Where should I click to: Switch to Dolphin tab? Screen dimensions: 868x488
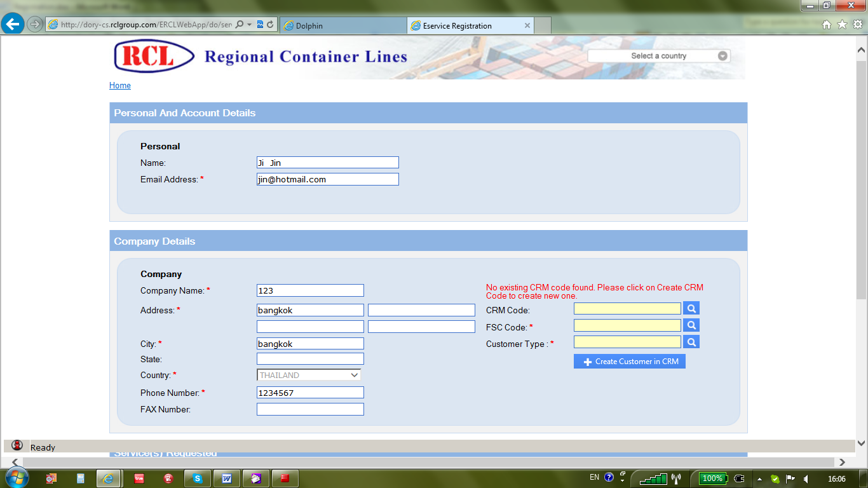pyautogui.click(x=343, y=25)
